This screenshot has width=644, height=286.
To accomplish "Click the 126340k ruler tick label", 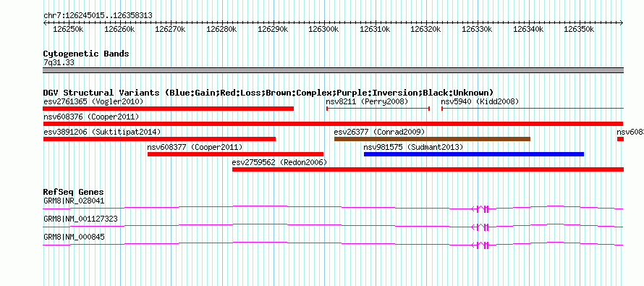I will pos(528,30).
